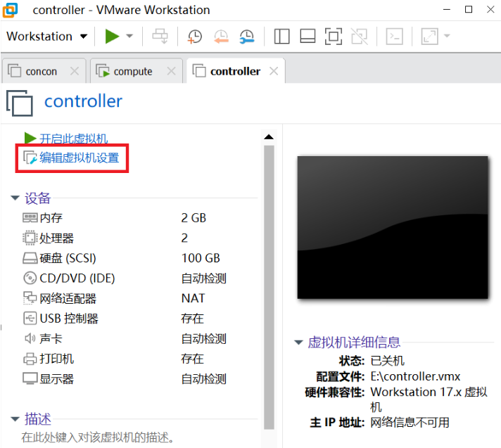This screenshot has width=501, height=448.
Task: Collapse the 设备 section
Action: pos(15,198)
